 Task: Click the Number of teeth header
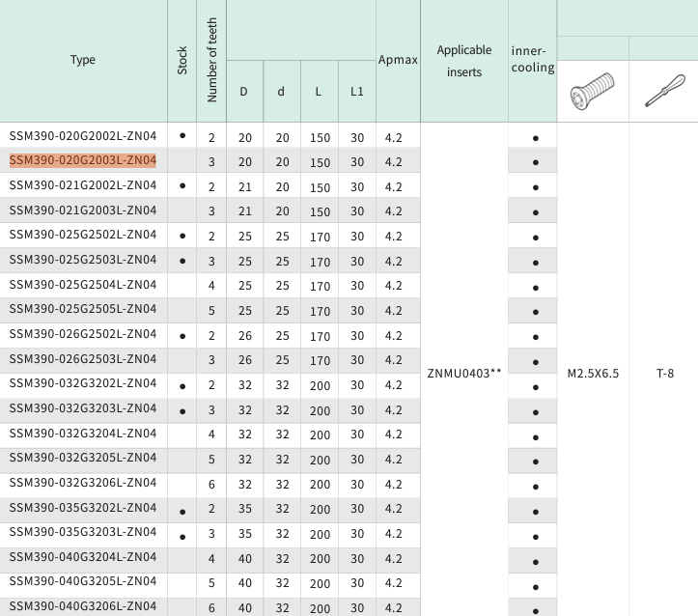pos(212,60)
